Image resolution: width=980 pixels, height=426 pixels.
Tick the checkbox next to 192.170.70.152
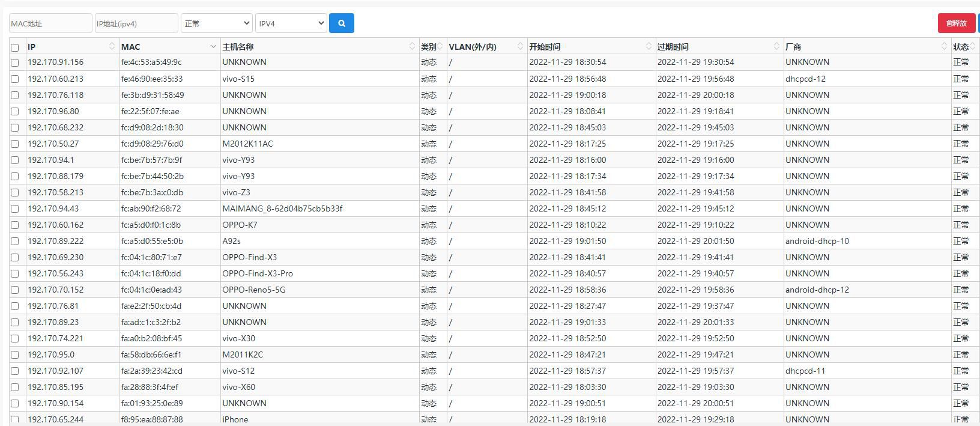tap(15, 290)
